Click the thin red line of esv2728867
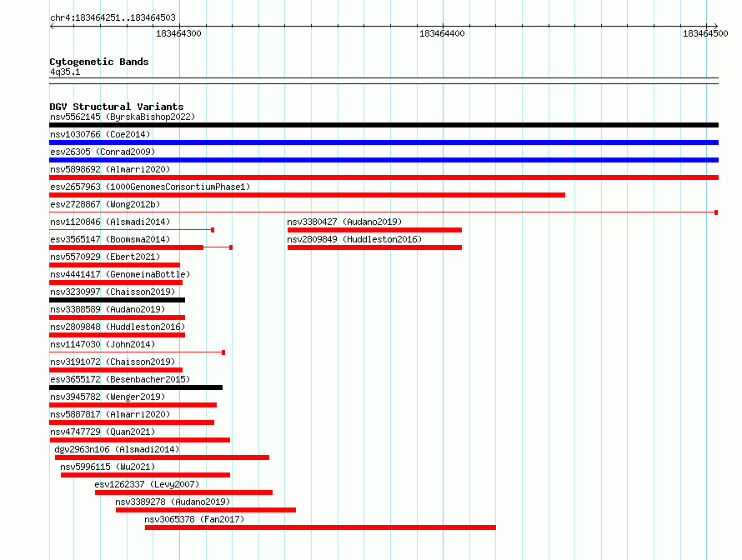Screen dimensions: 742x560 tap(384, 212)
